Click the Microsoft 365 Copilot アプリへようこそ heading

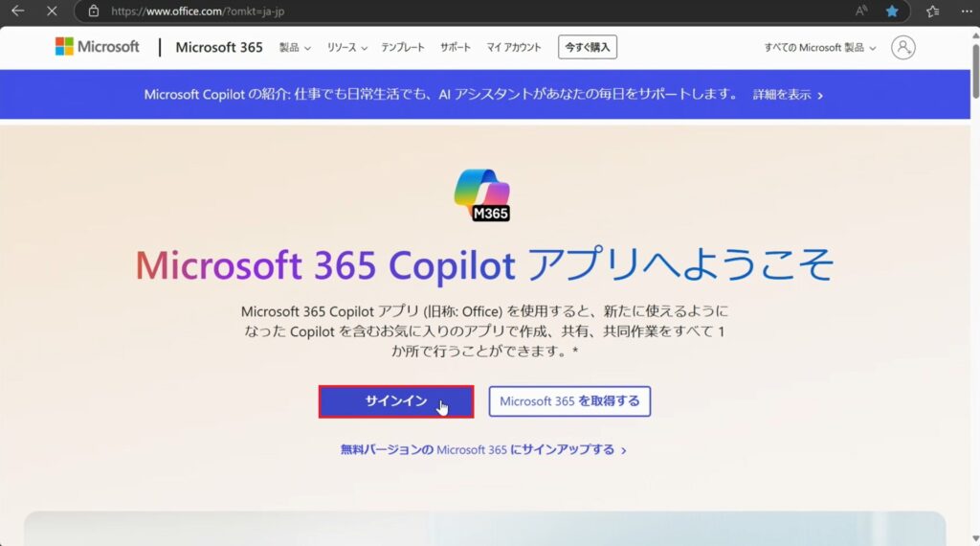(484, 264)
